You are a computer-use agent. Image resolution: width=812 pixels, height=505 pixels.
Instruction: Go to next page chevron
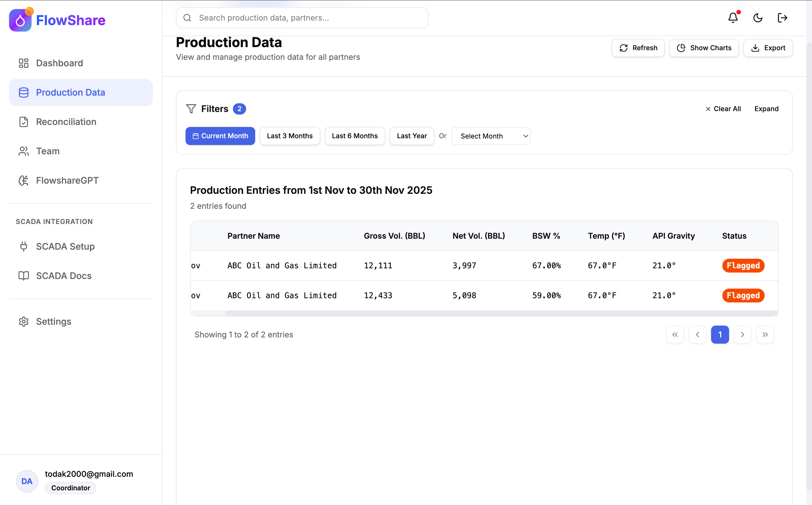[x=743, y=335]
